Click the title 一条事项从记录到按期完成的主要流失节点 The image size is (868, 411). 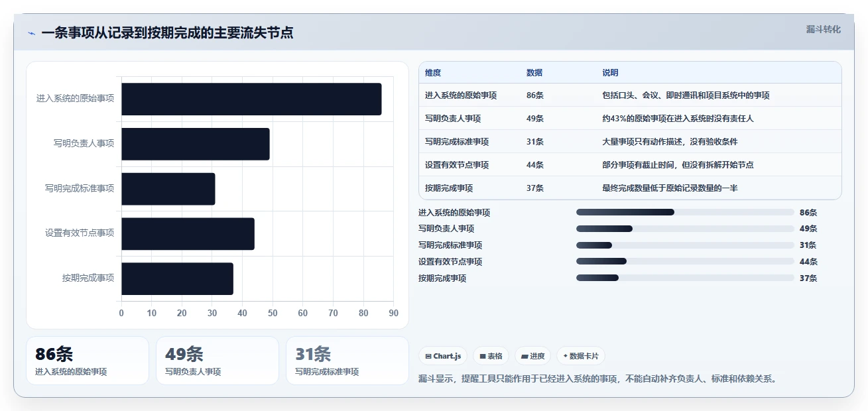[167, 32]
